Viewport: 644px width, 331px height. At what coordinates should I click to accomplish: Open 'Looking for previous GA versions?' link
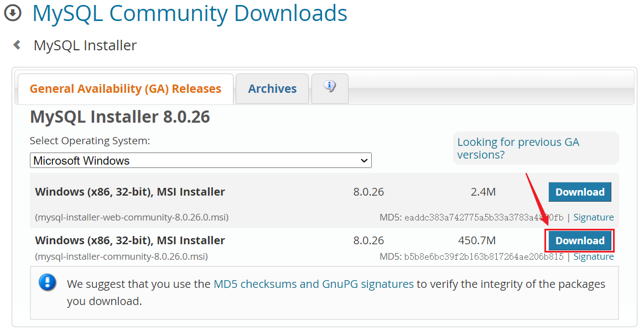point(518,148)
